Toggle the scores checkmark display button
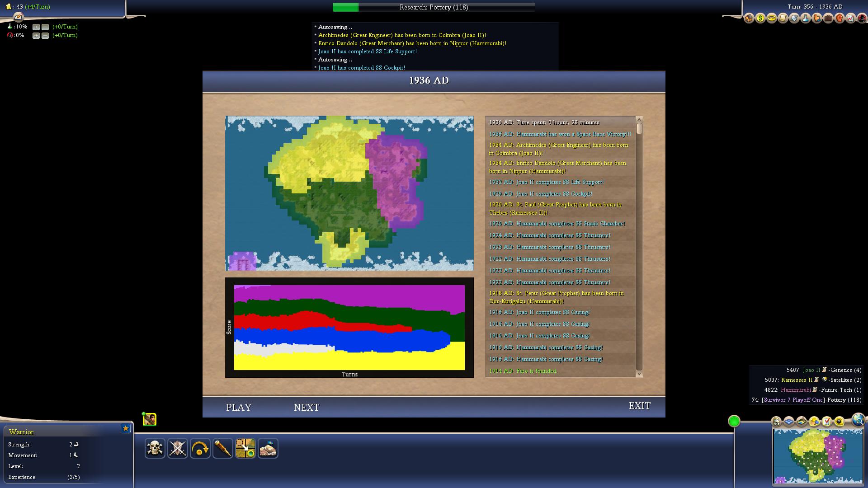The image size is (868, 488). coord(827,422)
